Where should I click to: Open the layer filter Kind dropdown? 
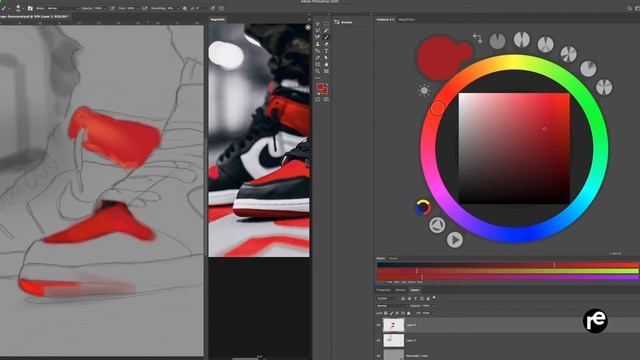click(x=387, y=298)
